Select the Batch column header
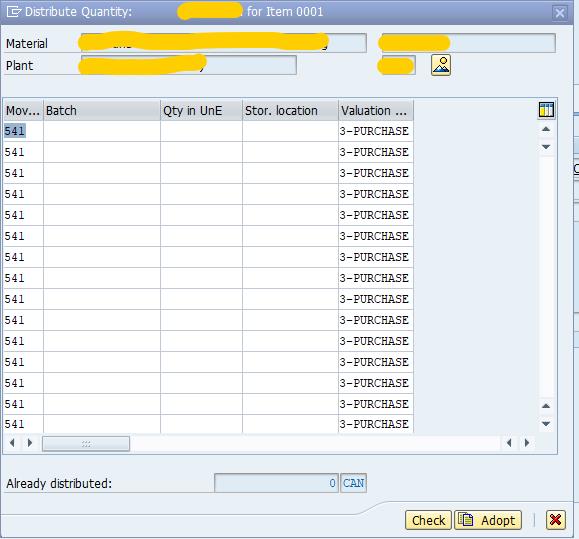This screenshot has width=579, height=539. (102, 110)
